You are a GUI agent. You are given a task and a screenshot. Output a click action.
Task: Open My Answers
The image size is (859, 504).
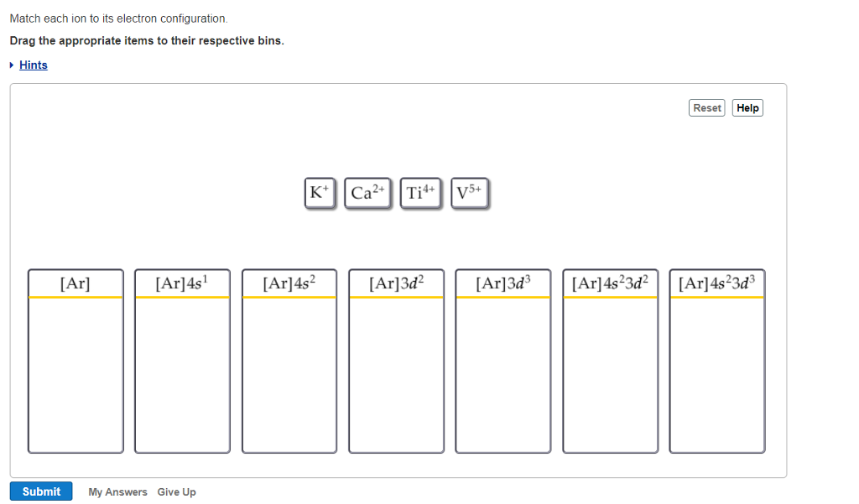coord(117,491)
